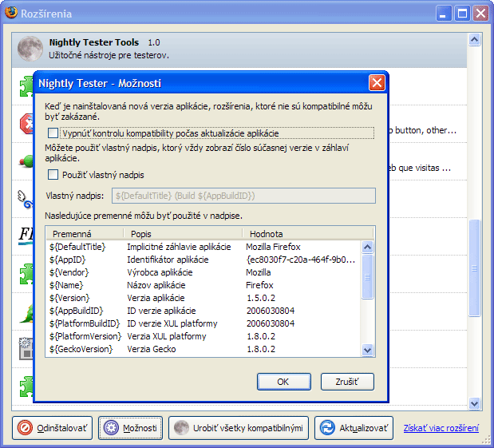494x448 pixels.
Task: Select the ${Version} variable row
Action: (204, 298)
